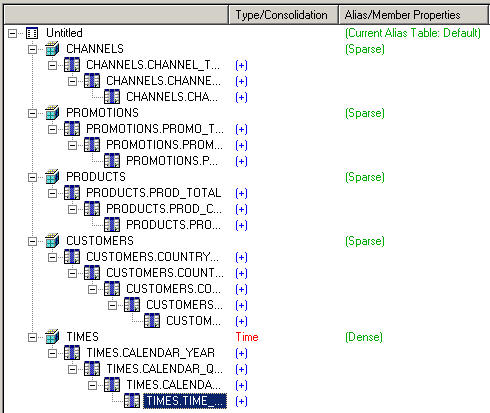Image resolution: width=490 pixels, height=413 pixels.
Task: Click the table icon for CUSTOMERS.COUNTRY...
Action: point(72,257)
